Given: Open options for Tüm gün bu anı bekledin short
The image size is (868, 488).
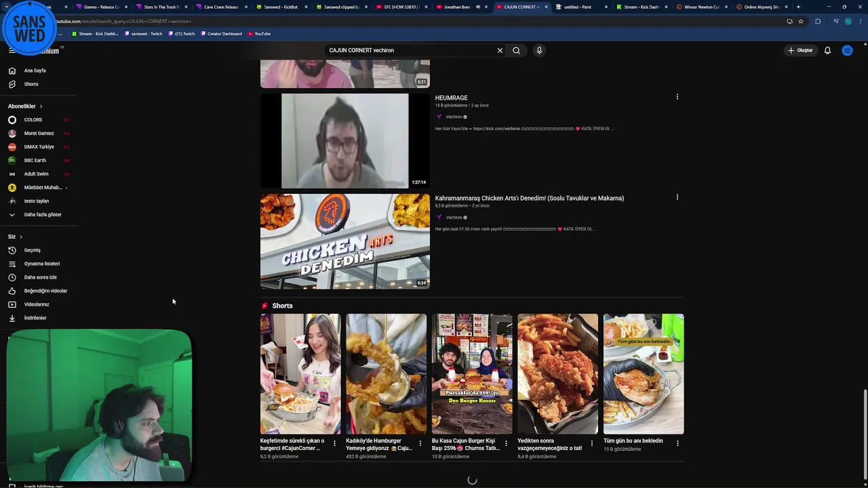Looking at the screenshot, I should pyautogui.click(x=677, y=443).
